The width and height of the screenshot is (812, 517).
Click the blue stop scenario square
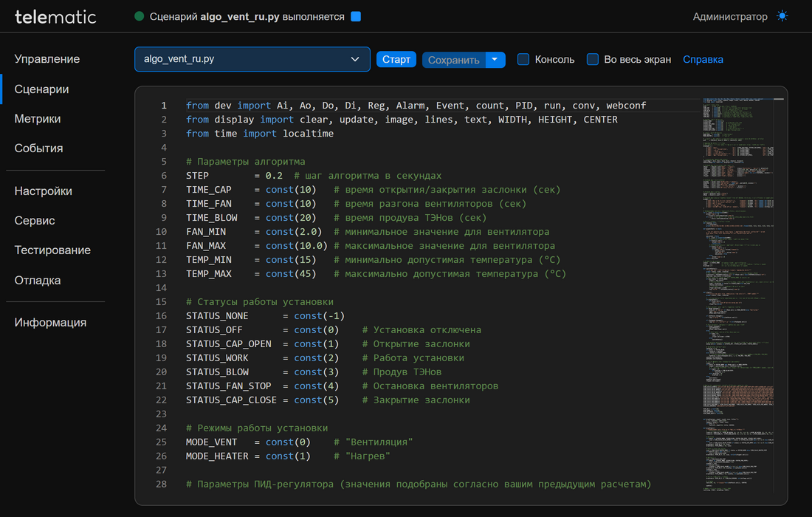pos(356,16)
